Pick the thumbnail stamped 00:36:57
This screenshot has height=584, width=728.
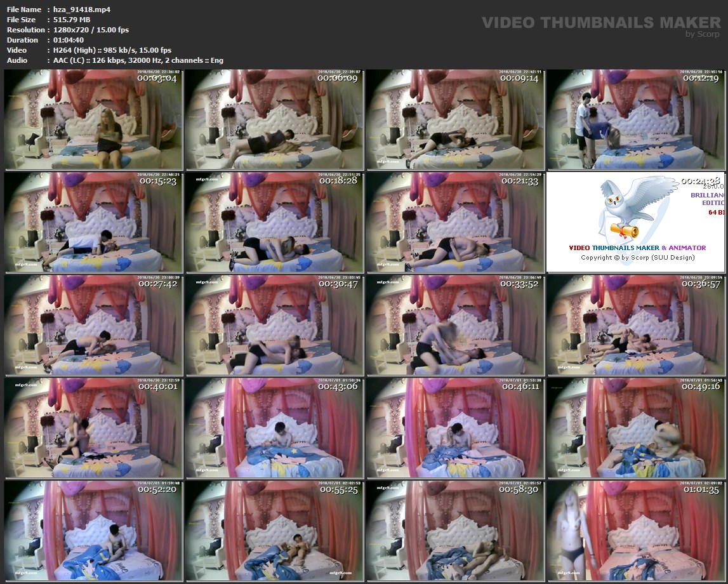click(636, 326)
